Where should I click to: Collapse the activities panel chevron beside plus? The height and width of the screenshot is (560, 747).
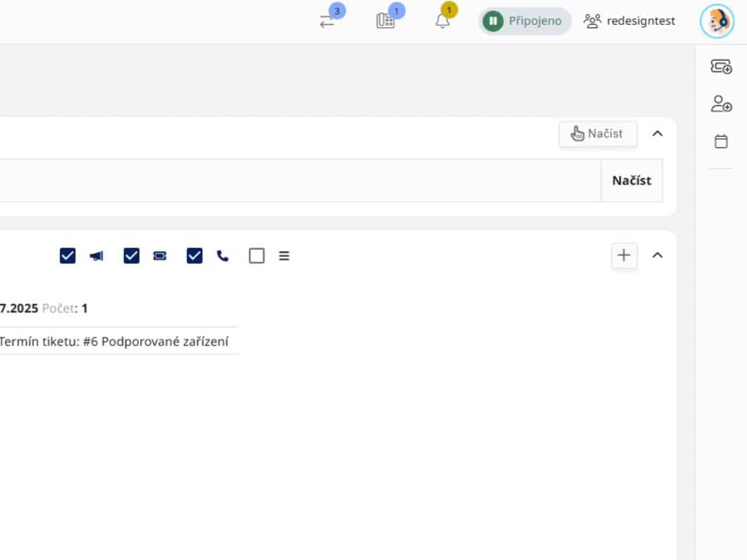pyautogui.click(x=658, y=256)
